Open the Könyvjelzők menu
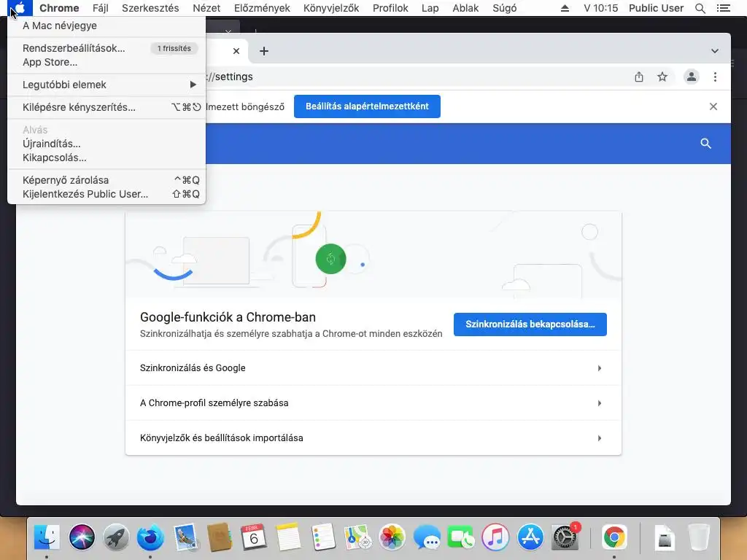This screenshot has height=560, width=747. coord(331,8)
